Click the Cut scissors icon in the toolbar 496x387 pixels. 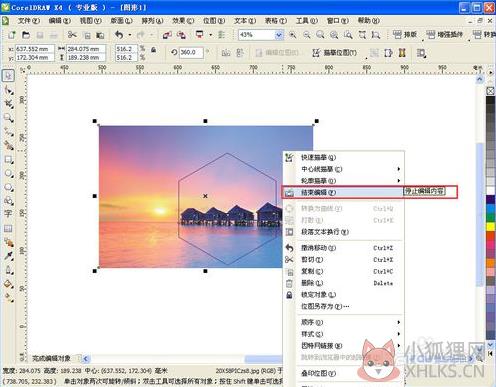pyautogui.click(x=72, y=35)
